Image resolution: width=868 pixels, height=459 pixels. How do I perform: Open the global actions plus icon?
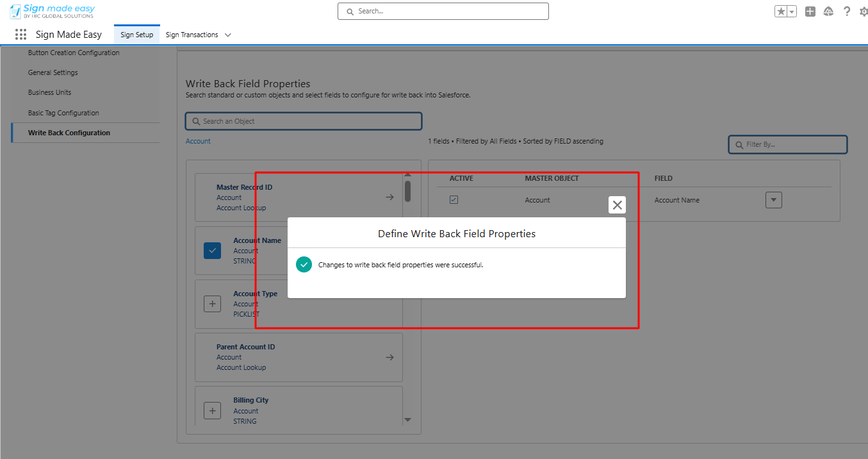[810, 12]
